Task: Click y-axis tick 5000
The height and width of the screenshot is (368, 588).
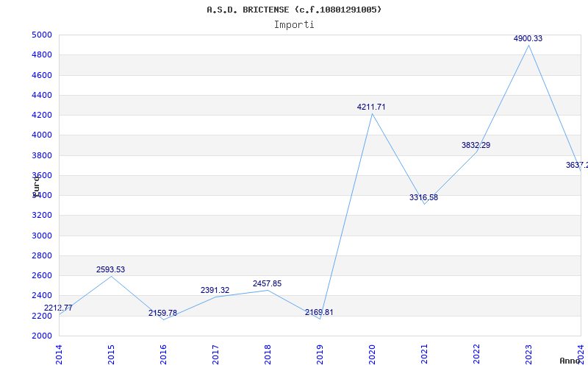Action: pyautogui.click(x=41, y=35)
